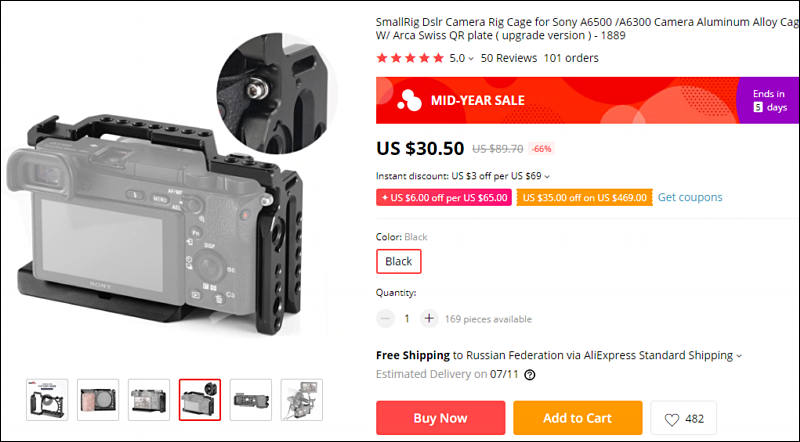The width and height of the screenshot is (800, 442).
Task: Increase quantity with the plus button
Action: point(429,318)
